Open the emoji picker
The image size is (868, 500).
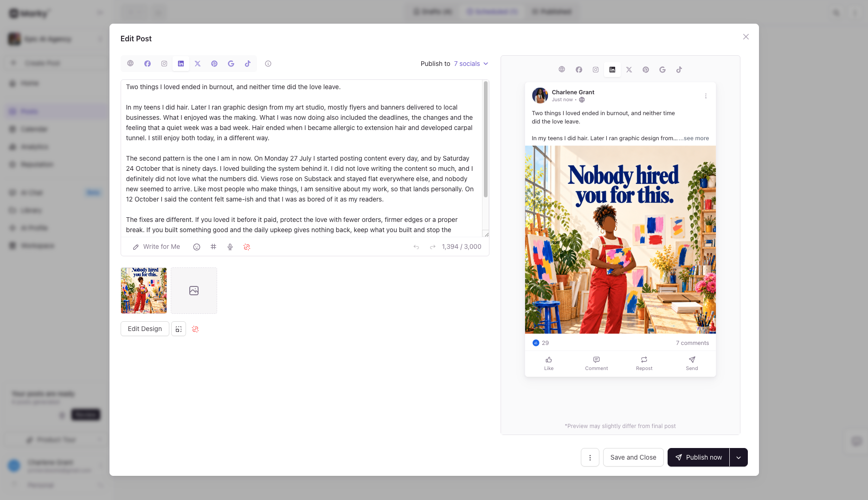(197, 247)
